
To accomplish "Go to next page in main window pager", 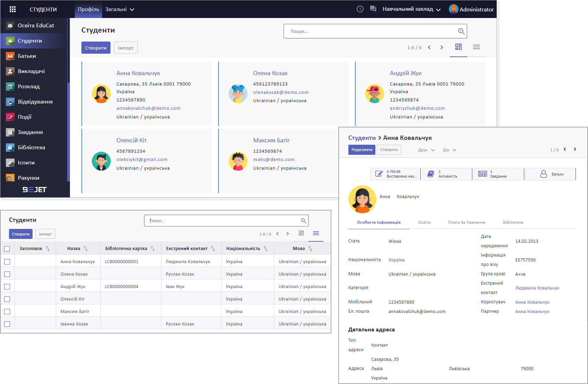I will point(442,47).
